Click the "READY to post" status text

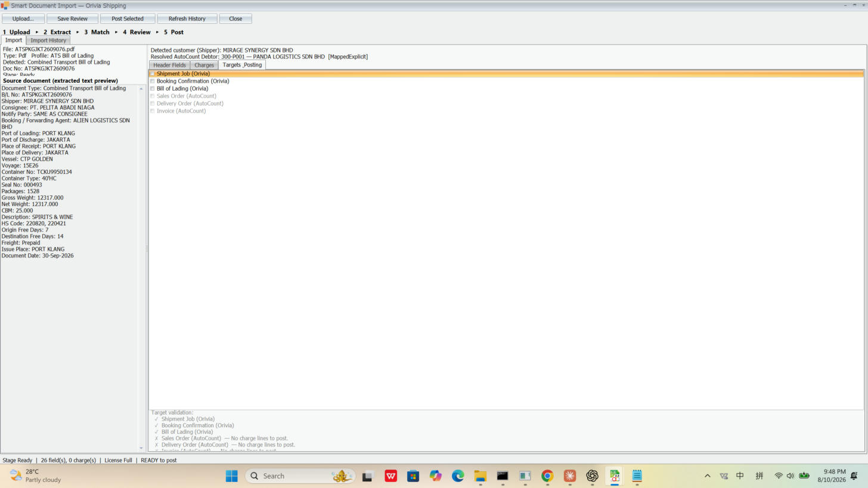159,460
